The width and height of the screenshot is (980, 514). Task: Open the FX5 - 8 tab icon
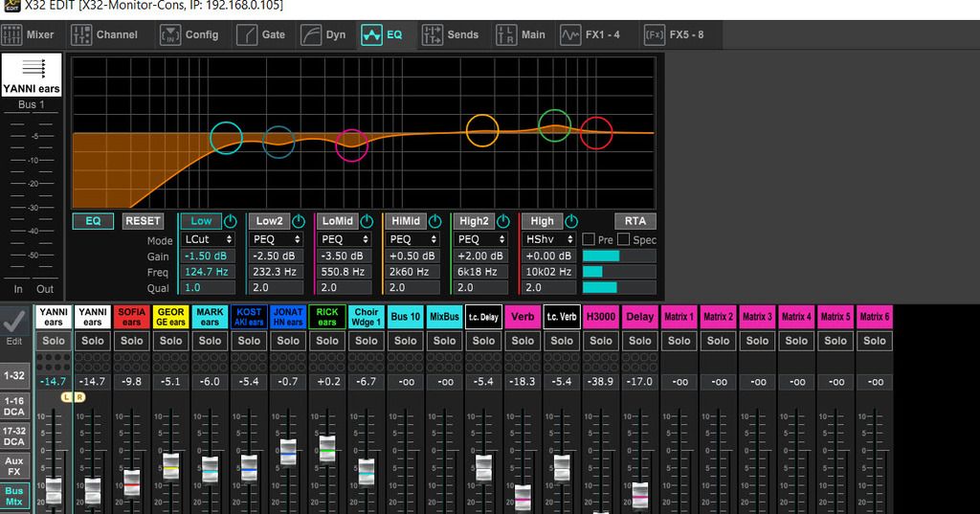(655, 35)
